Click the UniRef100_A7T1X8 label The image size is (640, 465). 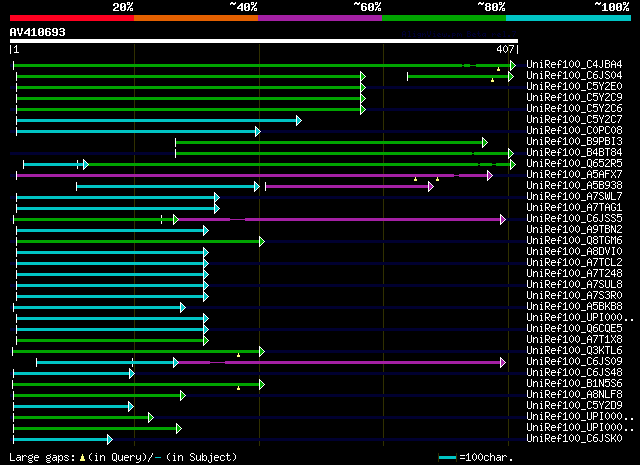[x=574, y=340]
